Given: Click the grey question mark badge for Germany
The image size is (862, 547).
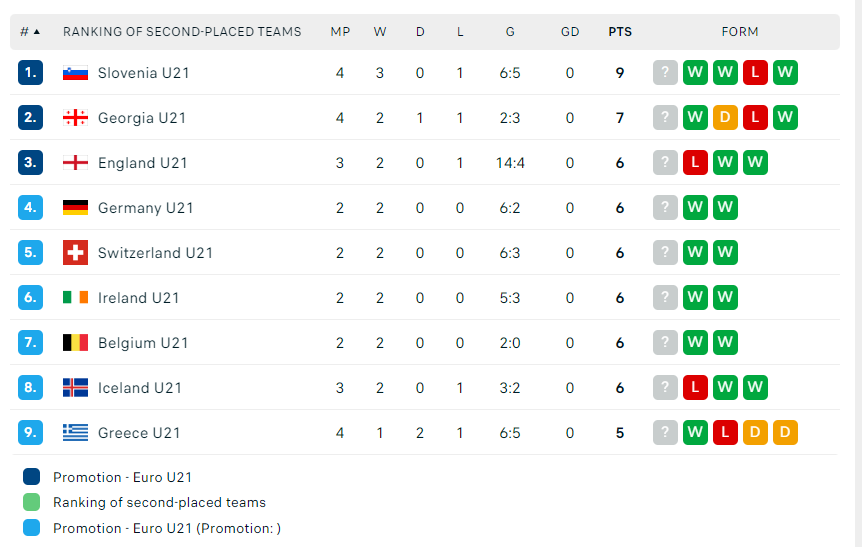Looking at the screenshot, I should (665, 208).
